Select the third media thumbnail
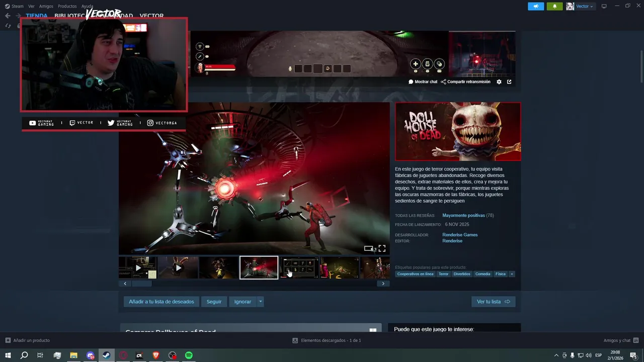Screen dimensions: 644x362 point(218,267)
